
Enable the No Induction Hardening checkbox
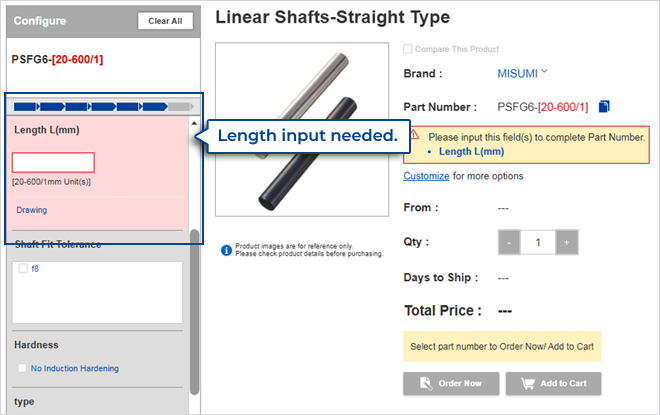click(22, 368)
